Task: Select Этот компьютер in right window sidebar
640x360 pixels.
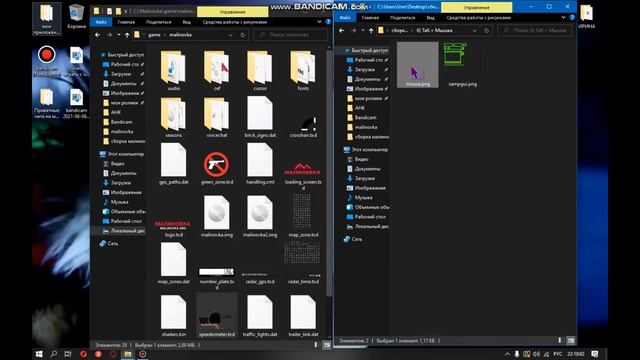Action: coord(371,150)
